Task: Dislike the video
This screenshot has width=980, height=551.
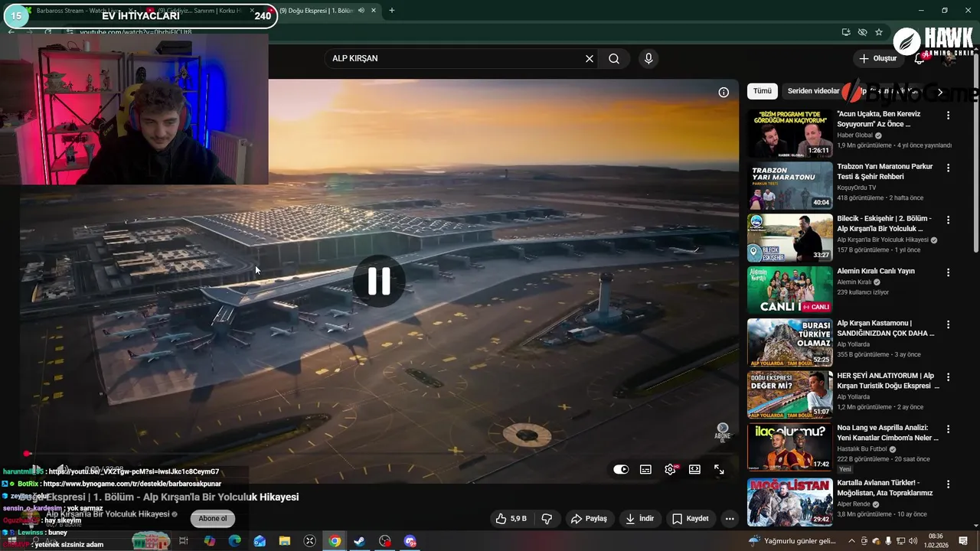Action: [547, 519]
